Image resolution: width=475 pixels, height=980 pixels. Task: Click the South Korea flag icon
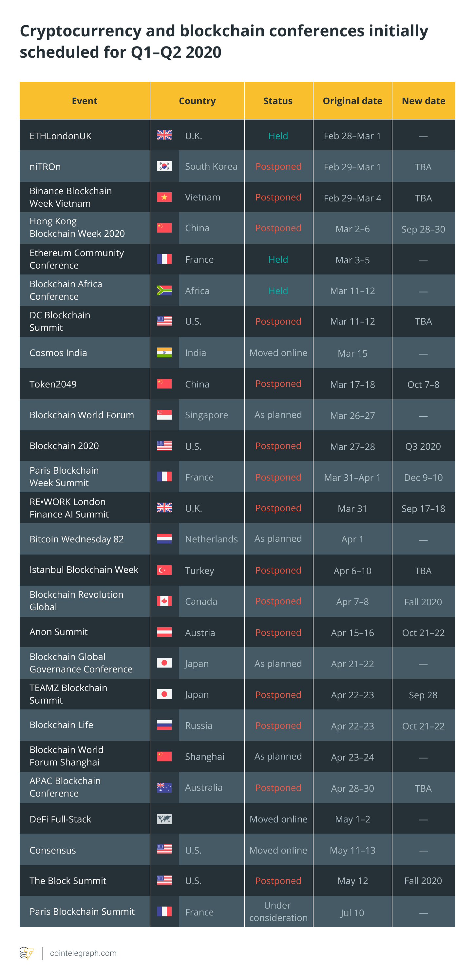click(164, 166)
